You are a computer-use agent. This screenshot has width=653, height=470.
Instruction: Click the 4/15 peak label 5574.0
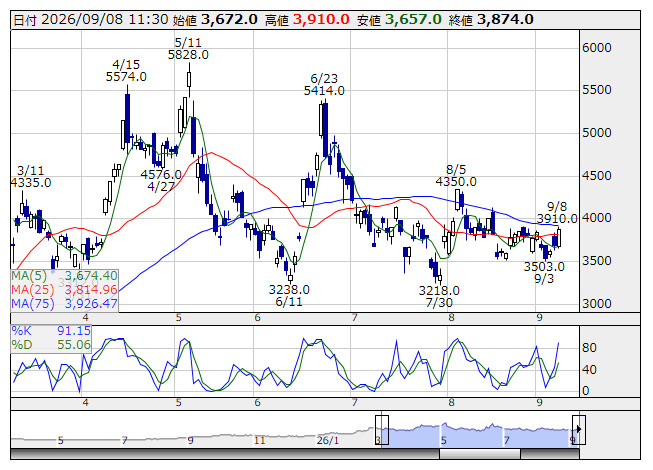tap(126, 77)
